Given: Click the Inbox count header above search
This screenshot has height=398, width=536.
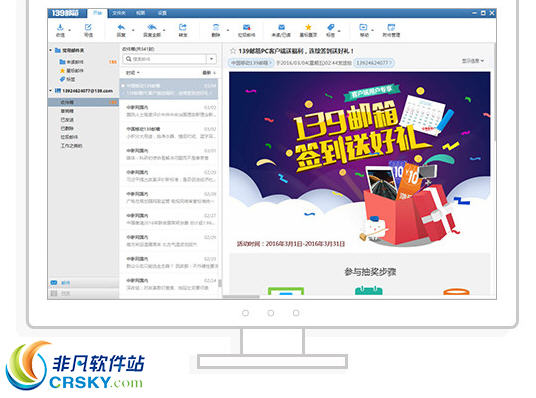Looking at the screenshot, I should 138,49.
